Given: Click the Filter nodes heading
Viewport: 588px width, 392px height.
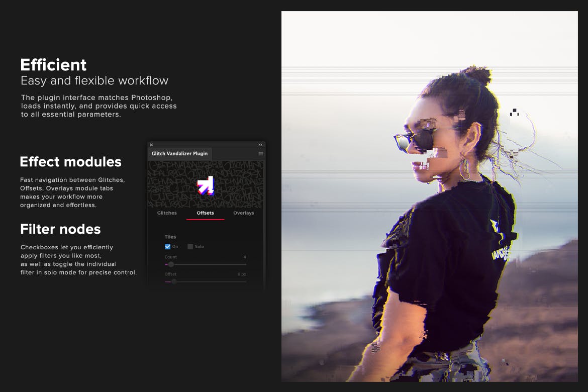Looking at the screenshot, I should point(60,229).
